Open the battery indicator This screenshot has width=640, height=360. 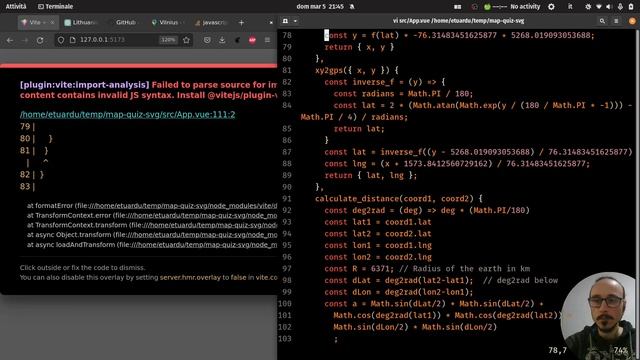tap(631, 7)
